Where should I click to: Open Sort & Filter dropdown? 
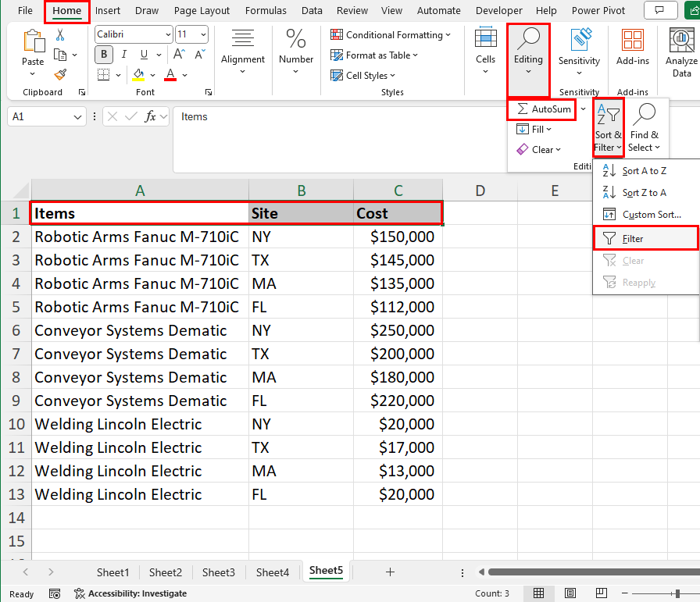[x=608, y=127]
